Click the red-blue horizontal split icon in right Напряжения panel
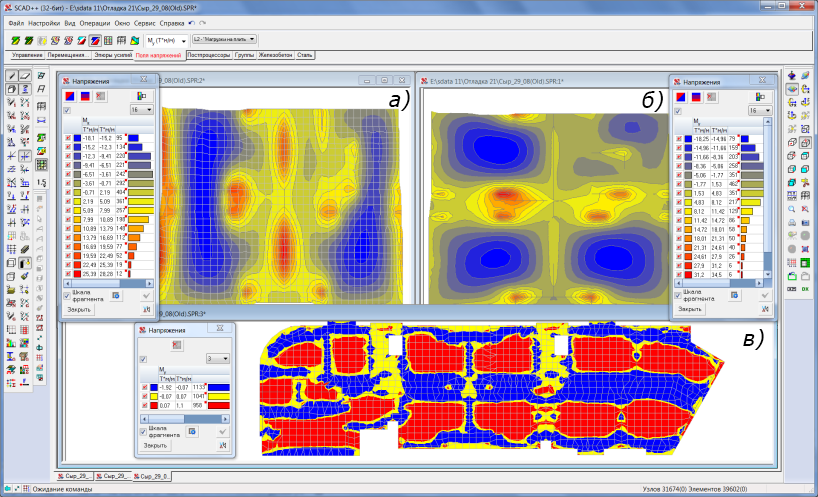 [x=697, y=96]
